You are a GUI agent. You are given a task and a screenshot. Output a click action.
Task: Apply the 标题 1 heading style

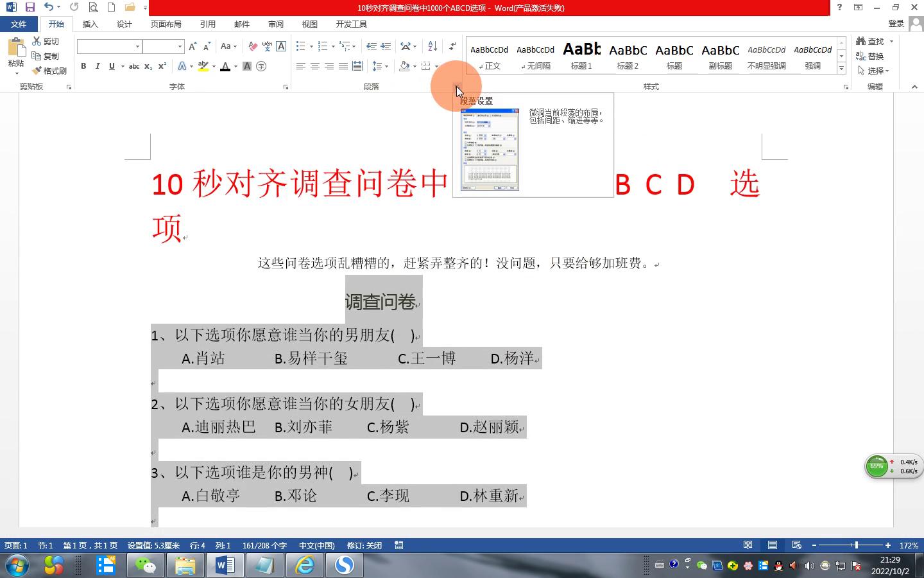click(581, 55)
